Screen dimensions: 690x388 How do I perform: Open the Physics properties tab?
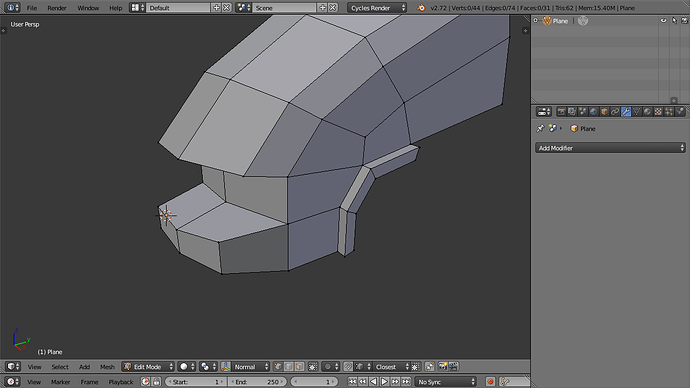[679, 112]
